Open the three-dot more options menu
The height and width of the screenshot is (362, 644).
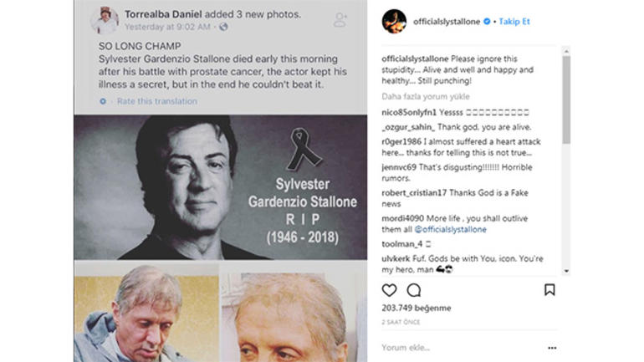[x=551, y=347]
